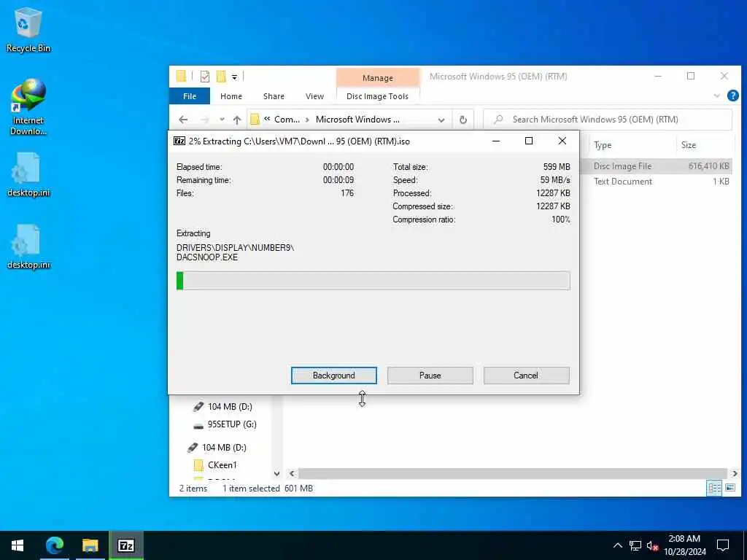Click the horizontal scrollbar right arrow

coord(735,473)
